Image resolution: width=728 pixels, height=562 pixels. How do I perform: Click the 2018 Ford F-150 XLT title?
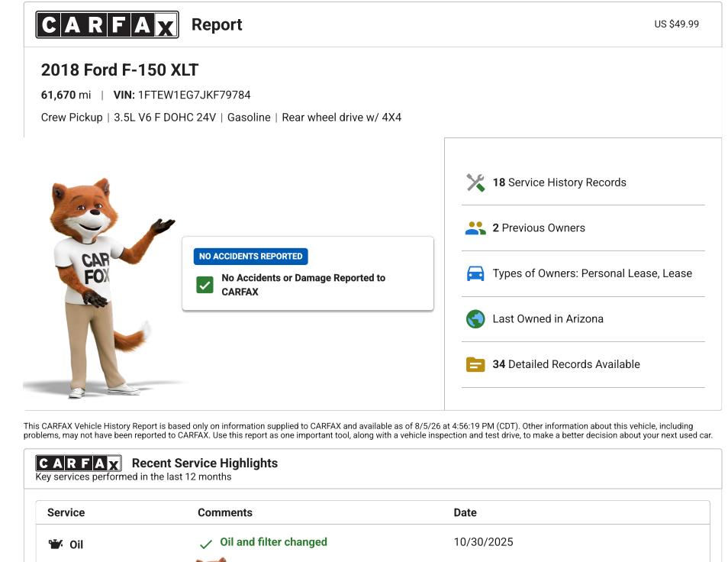pyautogui.click(x=120, y=69)
